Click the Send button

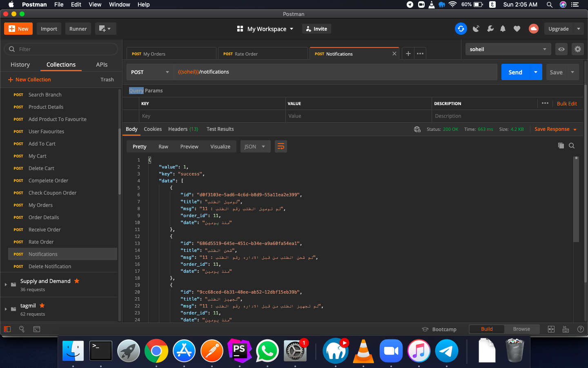515,72
